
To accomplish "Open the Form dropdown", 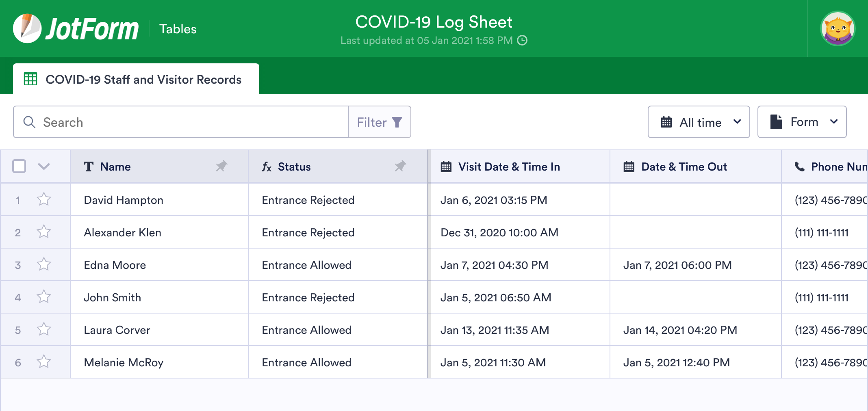I will (802, 122).
